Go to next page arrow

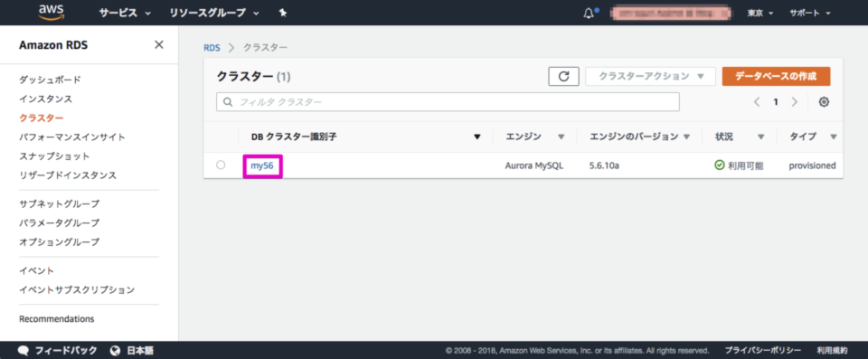click(795, 102)
